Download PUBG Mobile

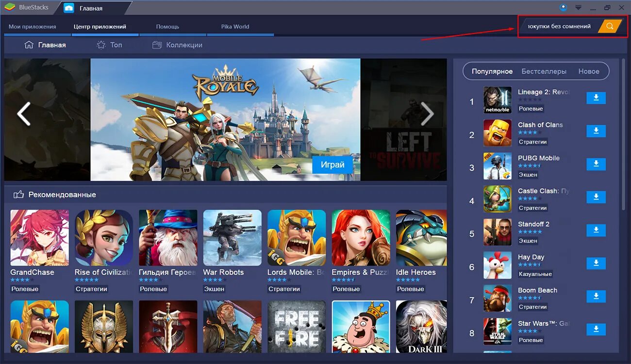click(596, 164)
